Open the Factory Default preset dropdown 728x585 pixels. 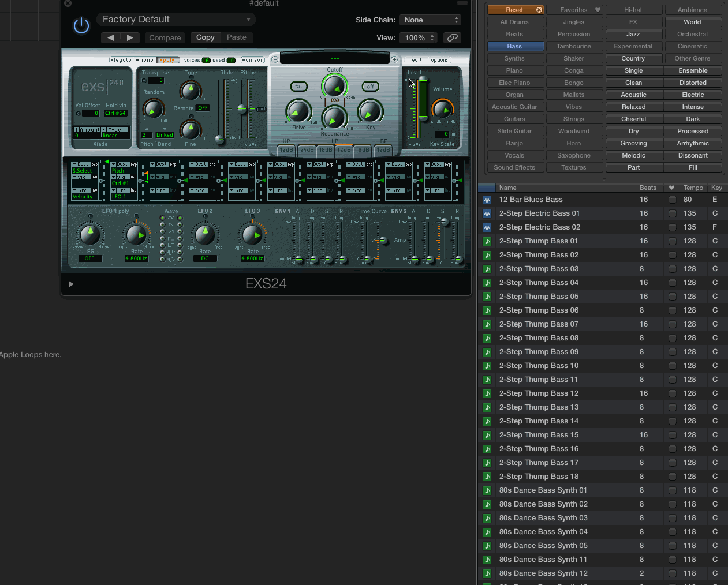(176, 20)
